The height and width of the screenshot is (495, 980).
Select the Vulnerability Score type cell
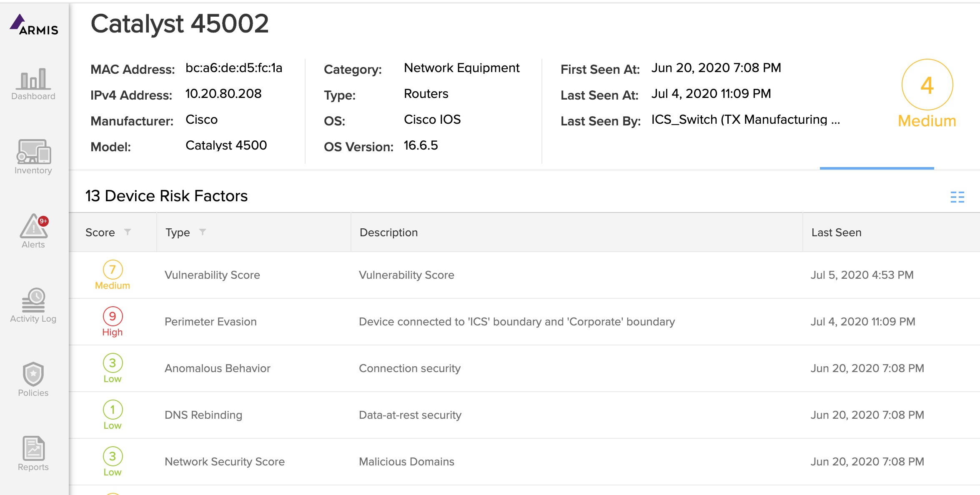click(x=212, y=275)
